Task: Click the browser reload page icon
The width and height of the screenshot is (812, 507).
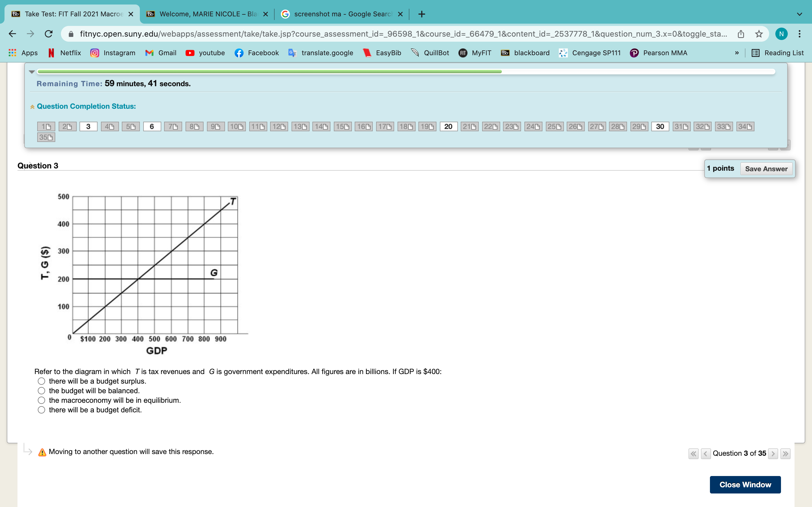Action: point(49,34)
